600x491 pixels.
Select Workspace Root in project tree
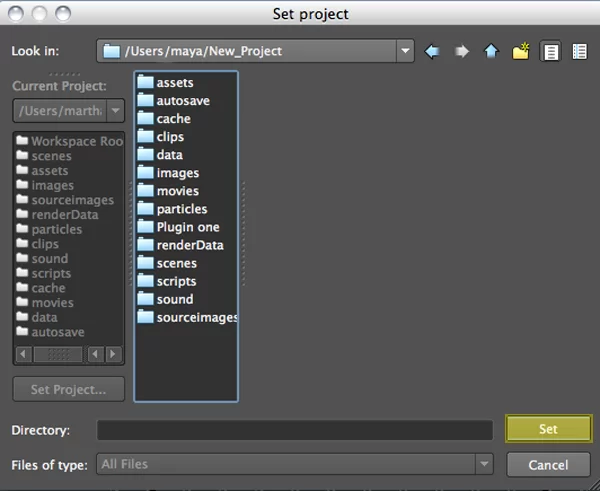click(x=76, y=141)
